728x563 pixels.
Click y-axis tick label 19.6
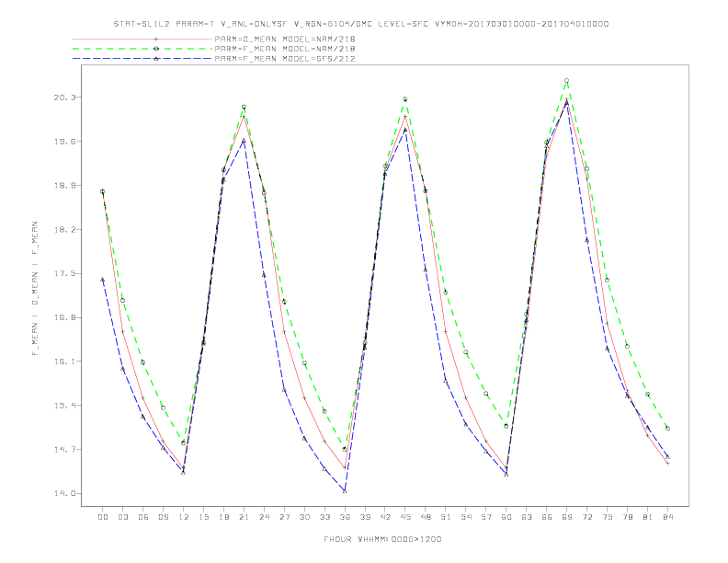coord(64,142)
